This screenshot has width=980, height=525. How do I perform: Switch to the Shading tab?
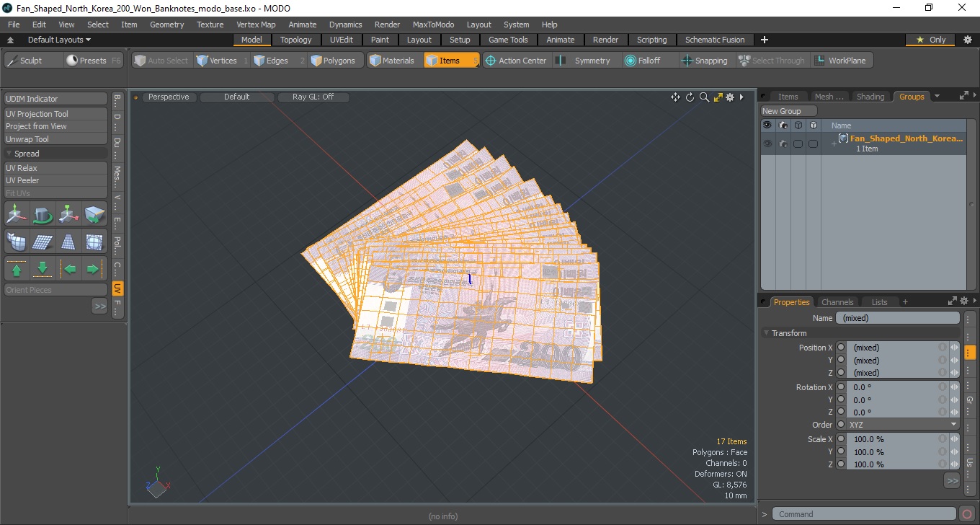[870, 97]
